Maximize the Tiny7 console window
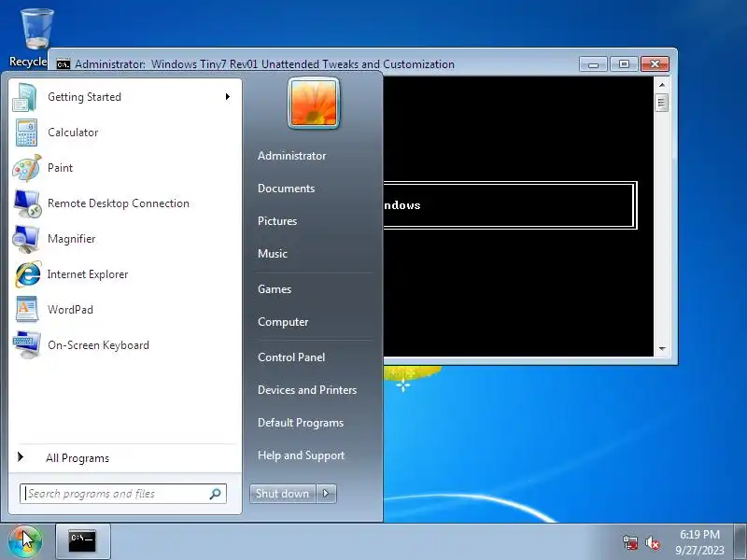This screenshot has width=747, height=560. 624,64
